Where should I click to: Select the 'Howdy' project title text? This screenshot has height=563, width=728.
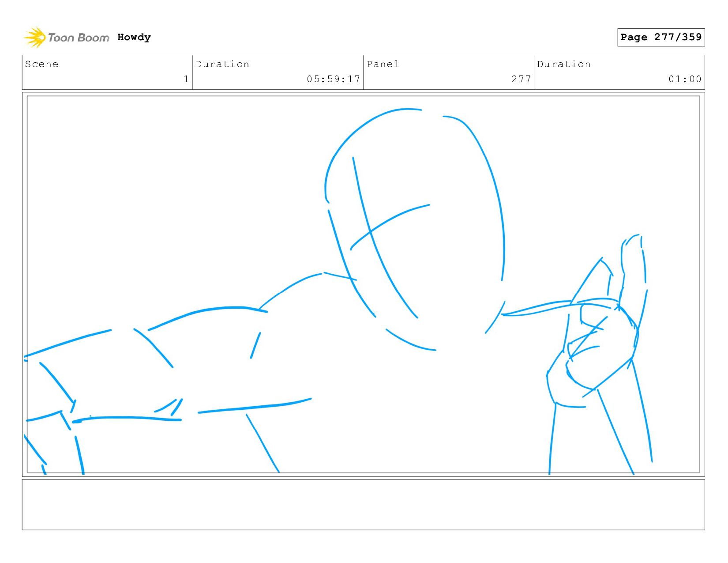(x=134, y=37)
